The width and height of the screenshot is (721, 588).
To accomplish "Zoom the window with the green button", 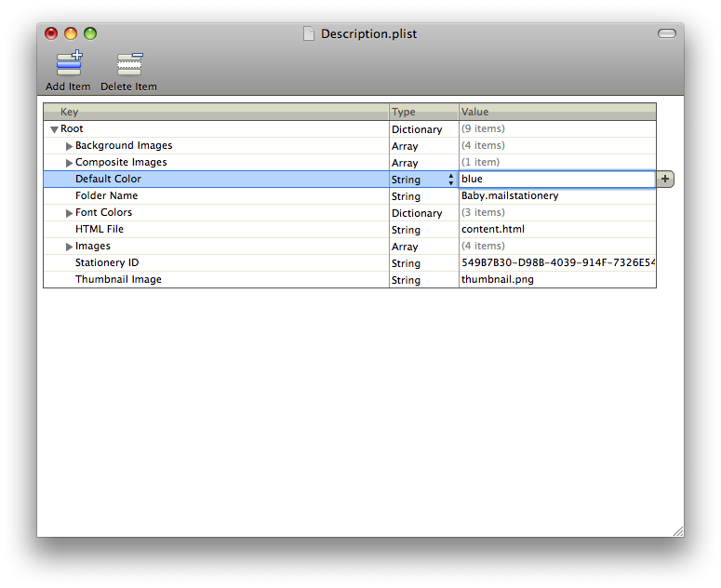I will tap(90, 33).
